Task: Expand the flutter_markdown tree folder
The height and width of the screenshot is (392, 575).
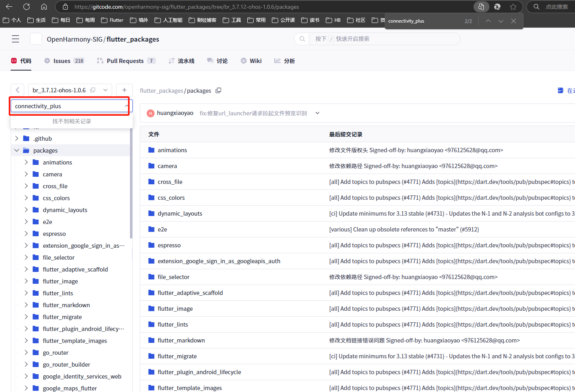Action: 26,305
